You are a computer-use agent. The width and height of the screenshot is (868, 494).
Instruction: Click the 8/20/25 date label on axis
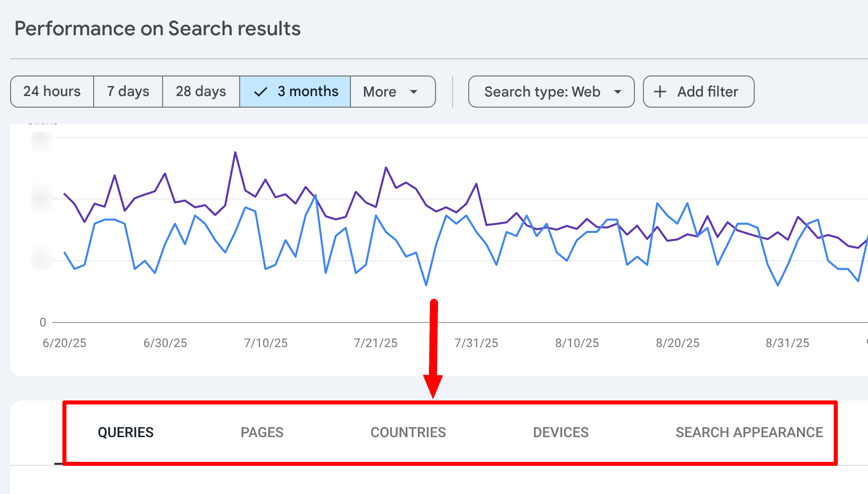677,343
